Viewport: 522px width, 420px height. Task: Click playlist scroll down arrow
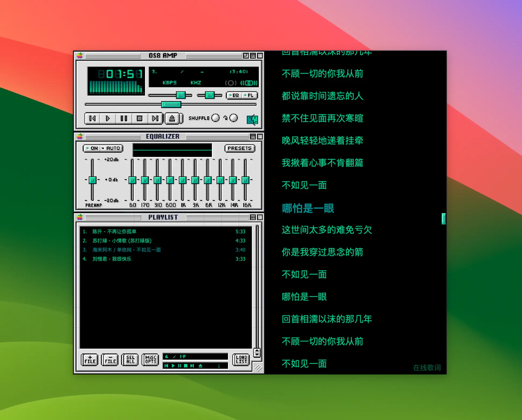(x=257, y=354)
